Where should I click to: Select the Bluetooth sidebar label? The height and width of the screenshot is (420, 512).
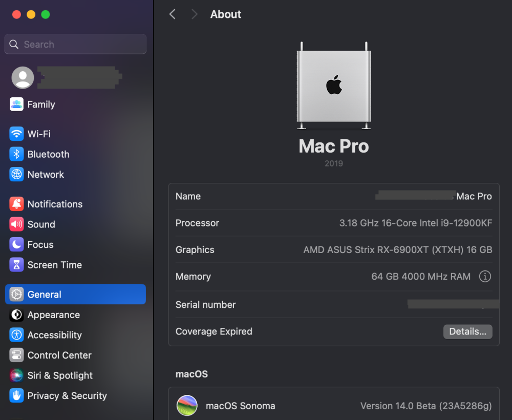click(48, 154)
